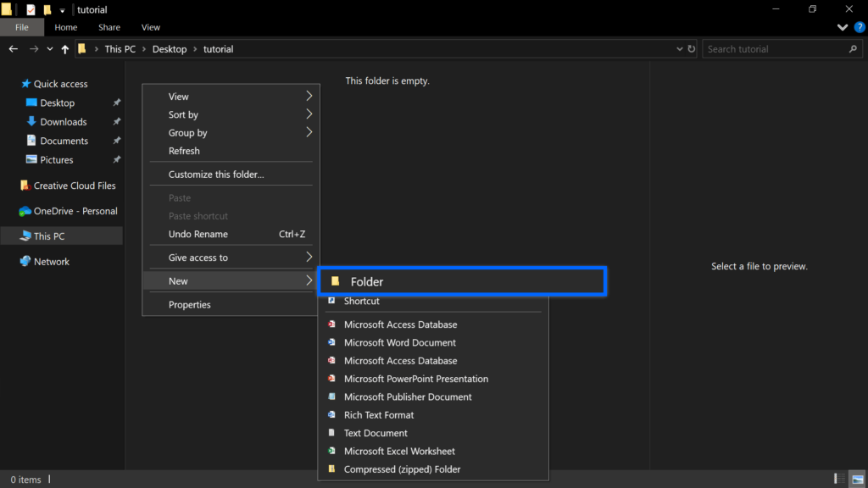Click Desktop in the breadcrumb path
868x488 pixels.
(170, 49)
